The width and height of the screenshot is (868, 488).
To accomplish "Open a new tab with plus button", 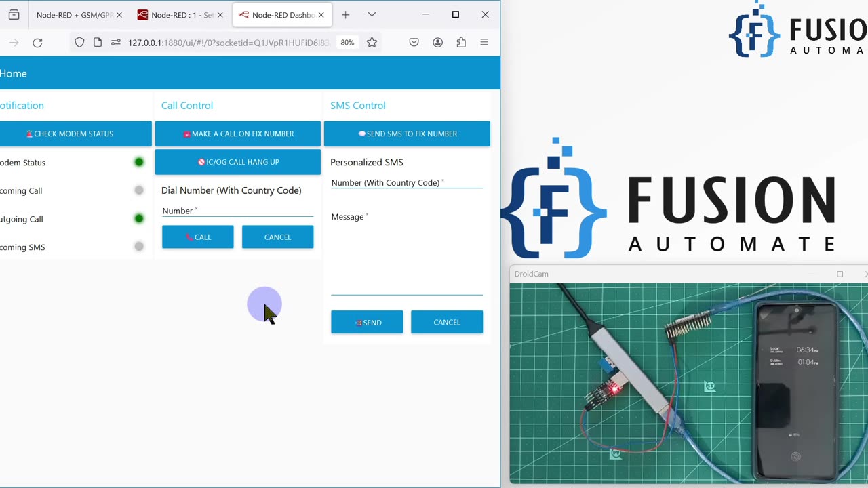I will [345, 15].
